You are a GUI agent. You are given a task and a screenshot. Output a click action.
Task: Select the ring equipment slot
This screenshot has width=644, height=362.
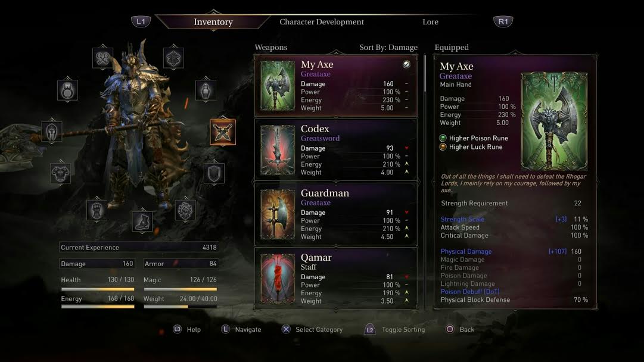pos(68,90)
